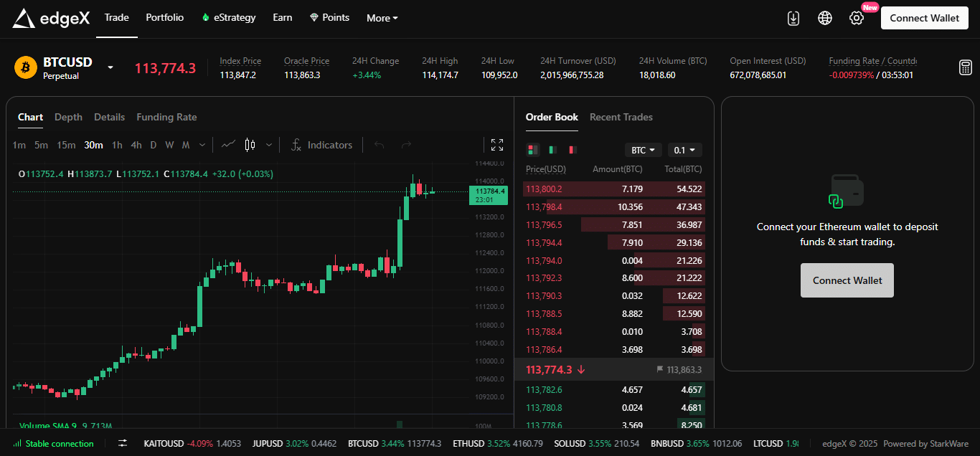Screen dimensions: 980x456
Task: Select the 1h timeframe
Action: (x=117, y=145)
